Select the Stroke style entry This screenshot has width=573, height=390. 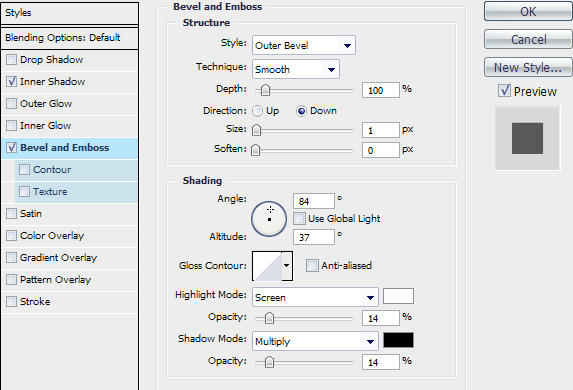(35, 302)
